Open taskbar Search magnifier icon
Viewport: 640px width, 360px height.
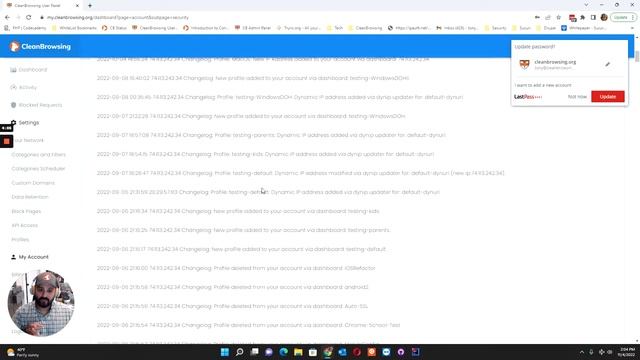pyautogui.click(x=240, y=352)
